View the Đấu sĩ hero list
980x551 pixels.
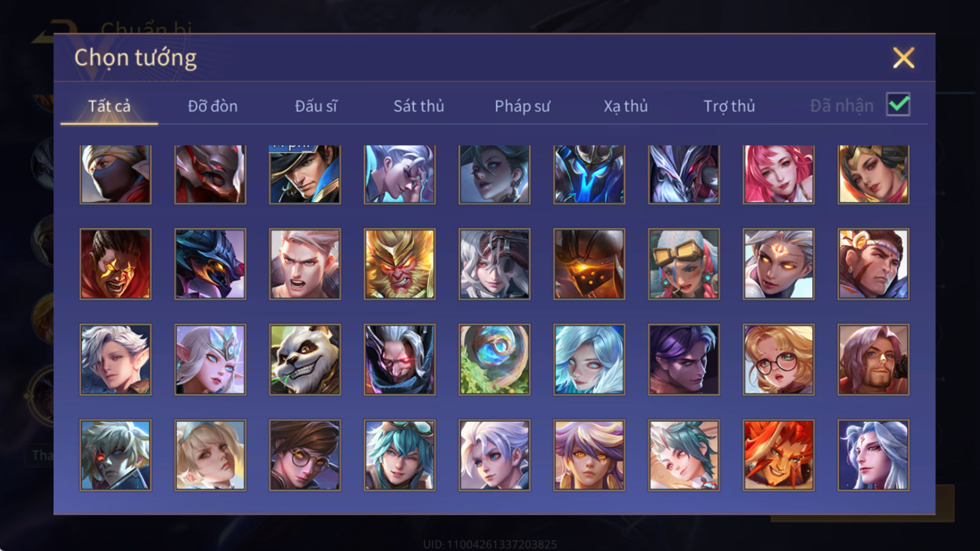(x=316, y=106)
